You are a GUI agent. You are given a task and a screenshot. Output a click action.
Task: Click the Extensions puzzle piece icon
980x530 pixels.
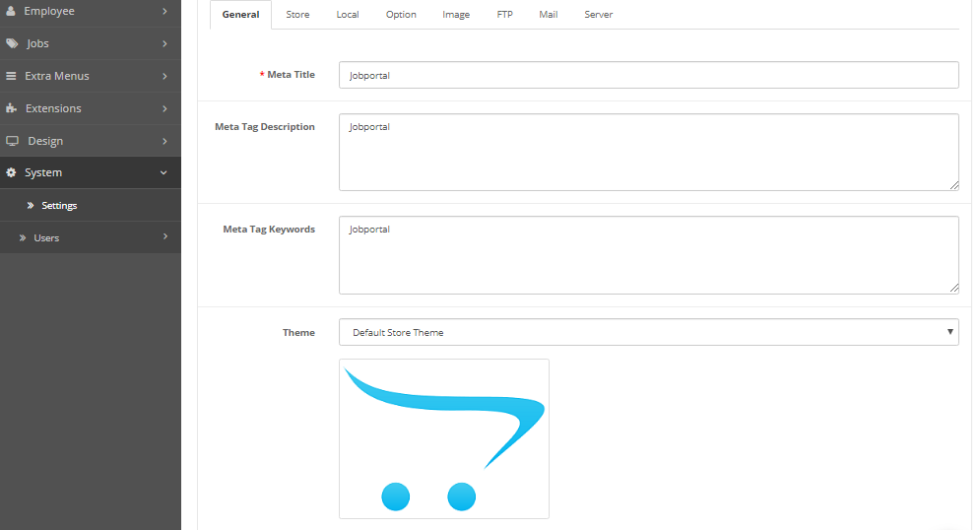pyautogui.click(x=11, y=108)
